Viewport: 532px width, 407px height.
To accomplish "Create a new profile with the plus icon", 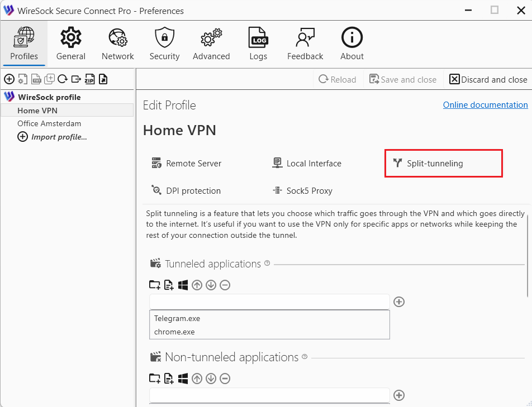I will tap(9, 79).
